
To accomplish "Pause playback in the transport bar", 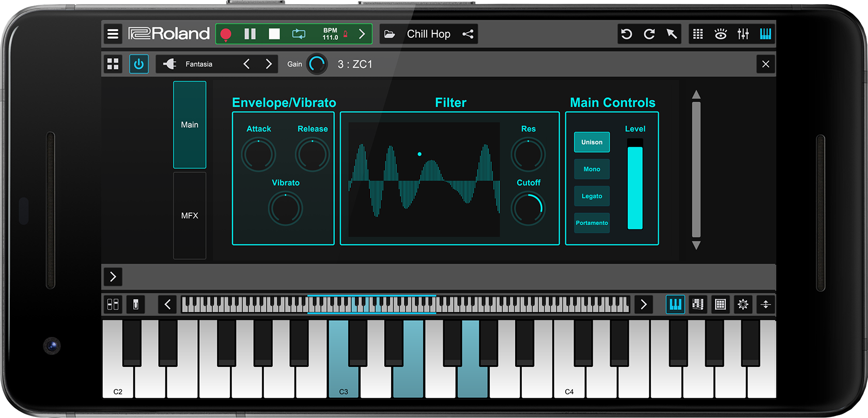I will (x=250, y=34).
